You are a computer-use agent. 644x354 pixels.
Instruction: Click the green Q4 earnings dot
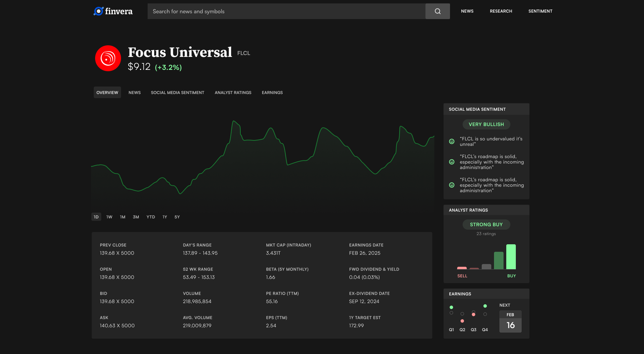(485, 306)
